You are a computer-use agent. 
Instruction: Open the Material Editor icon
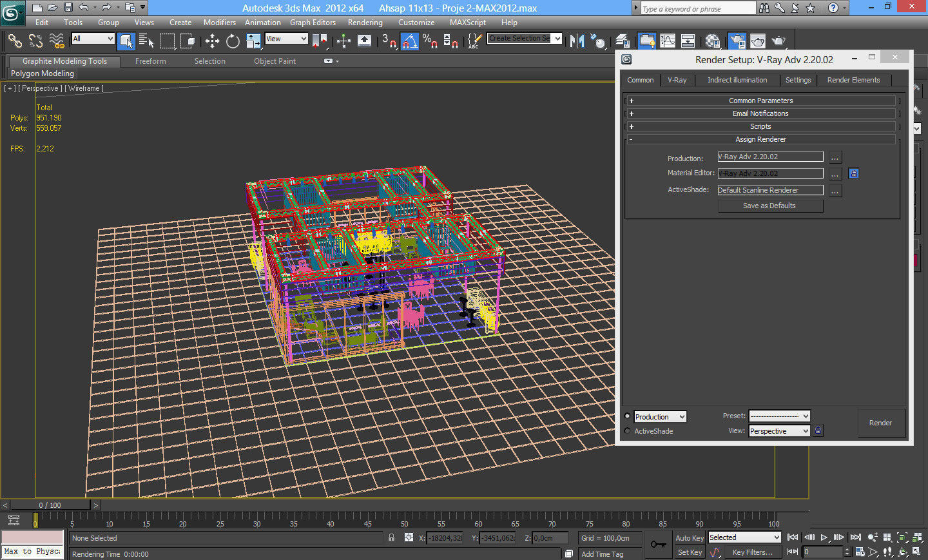coord(713,41)
